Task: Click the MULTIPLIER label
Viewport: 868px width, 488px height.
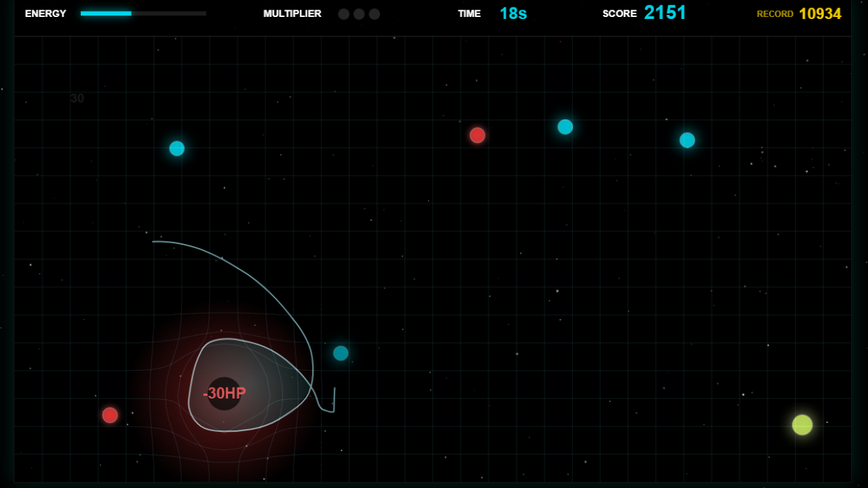Action: coord(293,14)
